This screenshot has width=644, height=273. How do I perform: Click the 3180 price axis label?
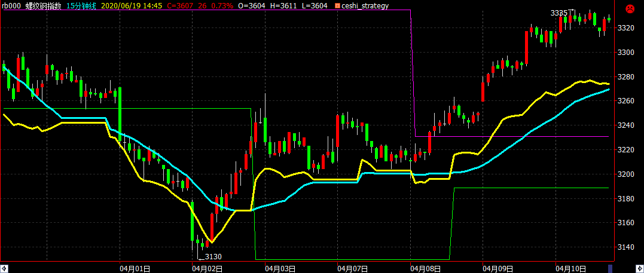click(625, 199)
